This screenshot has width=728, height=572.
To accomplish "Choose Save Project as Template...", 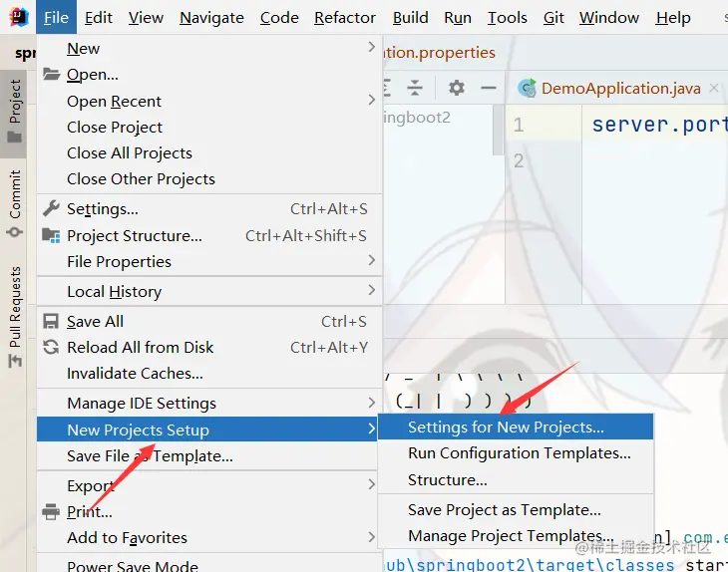I will 516,510.
